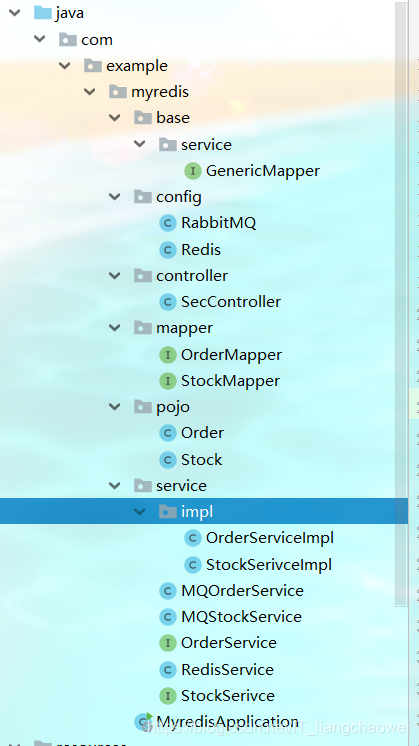Select the config package label
The image size is (419, 746).
(x=178, y=197)
